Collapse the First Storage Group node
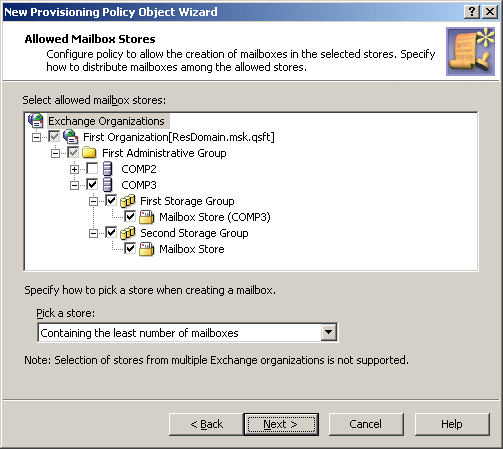503x449 pixels. coord(93,201)
